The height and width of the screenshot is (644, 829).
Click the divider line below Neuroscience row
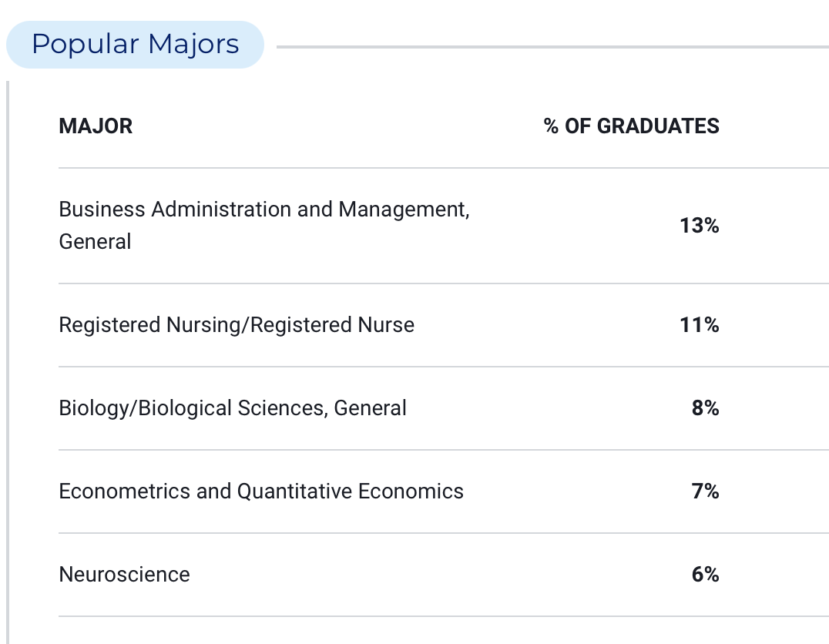coord(444,616)
